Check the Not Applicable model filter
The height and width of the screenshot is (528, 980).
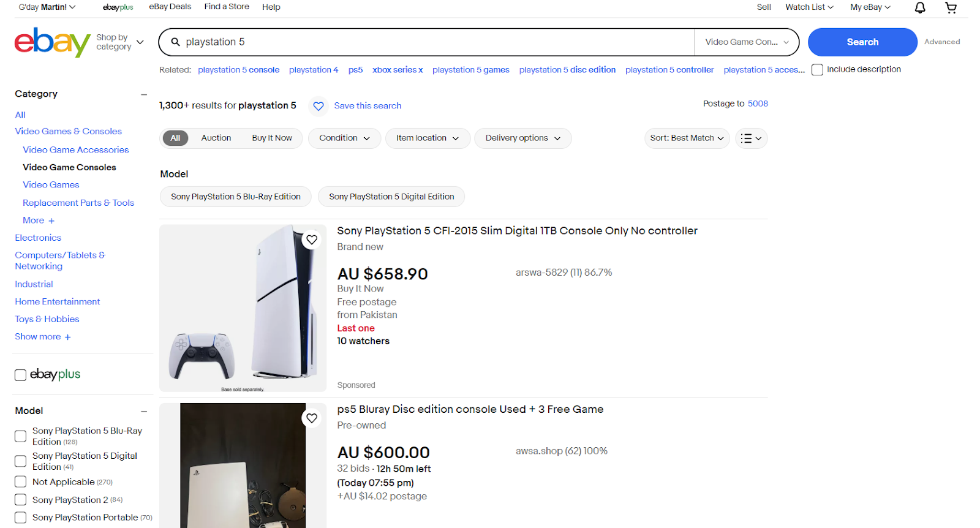point(20,482)
